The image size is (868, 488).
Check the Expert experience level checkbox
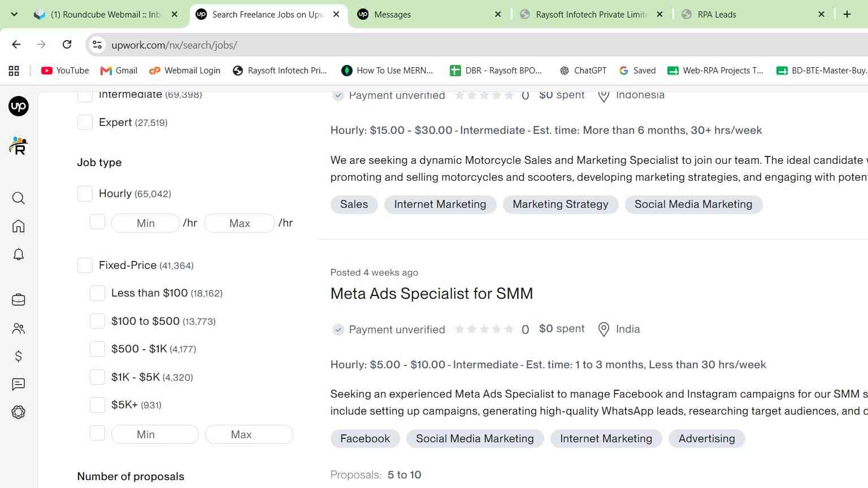[85, 122]
